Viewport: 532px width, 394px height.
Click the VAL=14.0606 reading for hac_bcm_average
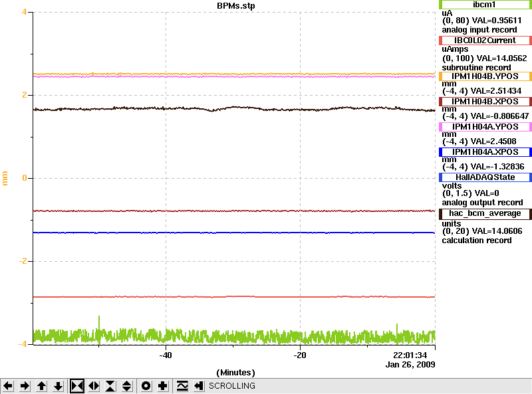tap(497, 231)
